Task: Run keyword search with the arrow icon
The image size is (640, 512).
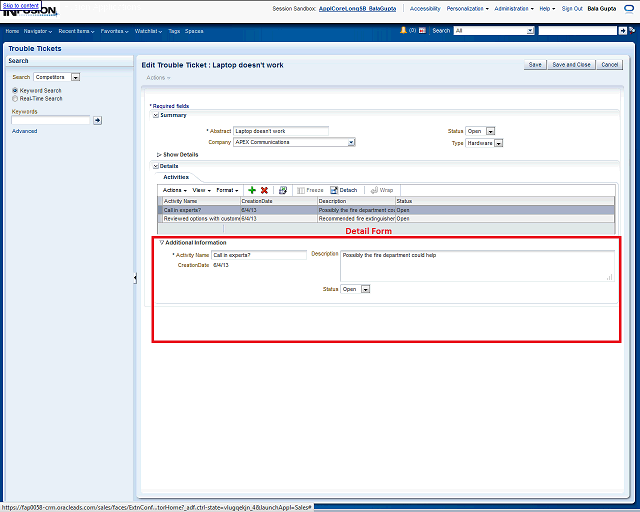Action: pos(98,120)
